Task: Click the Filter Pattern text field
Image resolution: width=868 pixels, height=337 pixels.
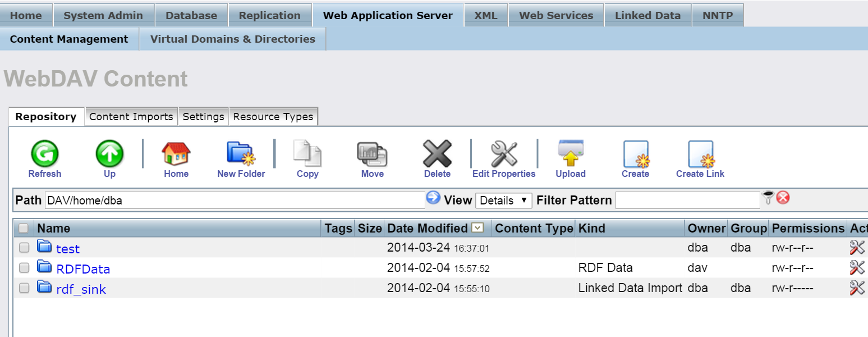Action: [x=687, y=201]
